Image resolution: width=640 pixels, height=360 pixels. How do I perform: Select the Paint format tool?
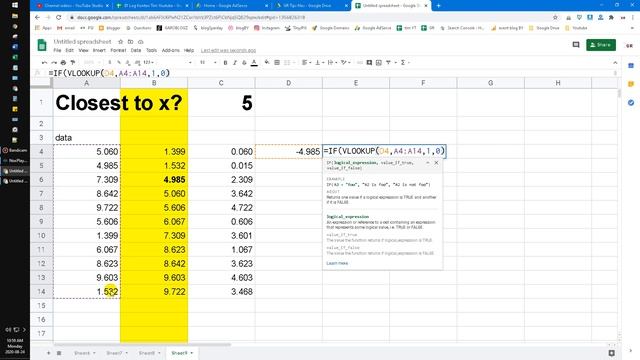coord(73,62)
